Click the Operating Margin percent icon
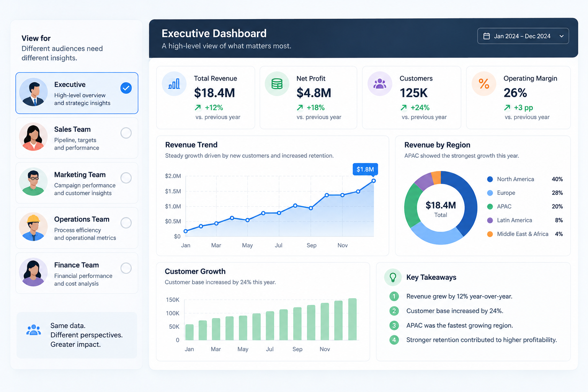This screenshot has height=392, width=588. tap(484, 84)
